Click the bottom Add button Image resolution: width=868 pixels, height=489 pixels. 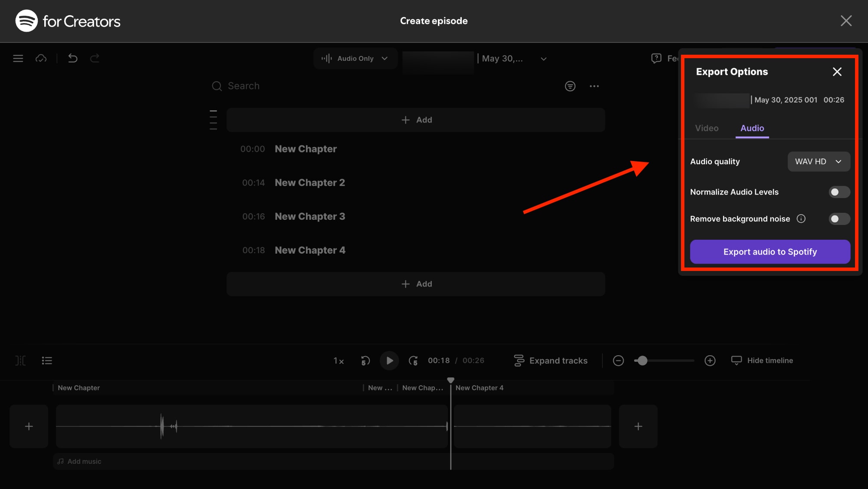[416, 284]
